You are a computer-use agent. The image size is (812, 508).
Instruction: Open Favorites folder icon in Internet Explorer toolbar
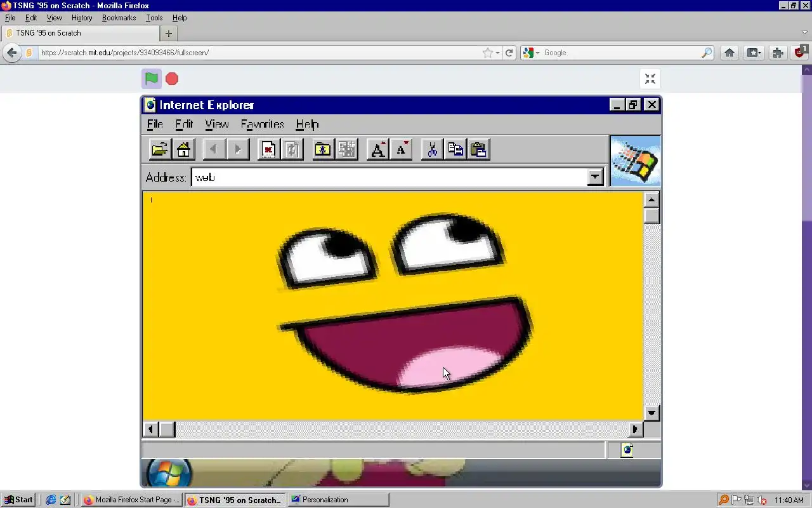click(x=323, y=149)
